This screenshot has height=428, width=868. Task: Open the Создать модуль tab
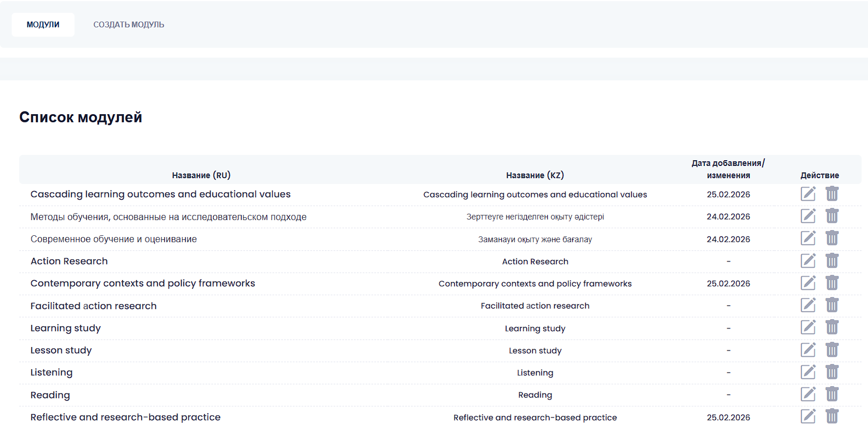(129, 24)
